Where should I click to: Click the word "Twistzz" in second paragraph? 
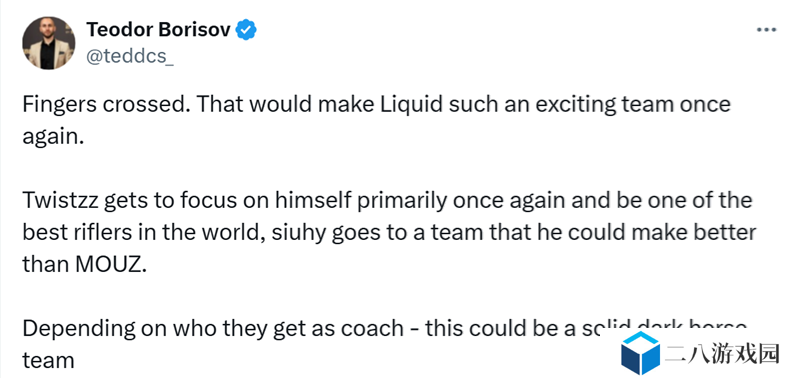pyautogui.click(x=59, y=200)
